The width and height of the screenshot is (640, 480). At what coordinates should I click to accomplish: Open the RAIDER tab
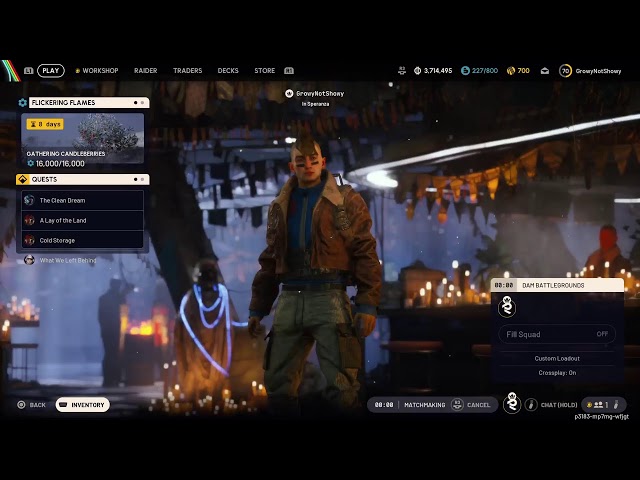click(145, 71)
